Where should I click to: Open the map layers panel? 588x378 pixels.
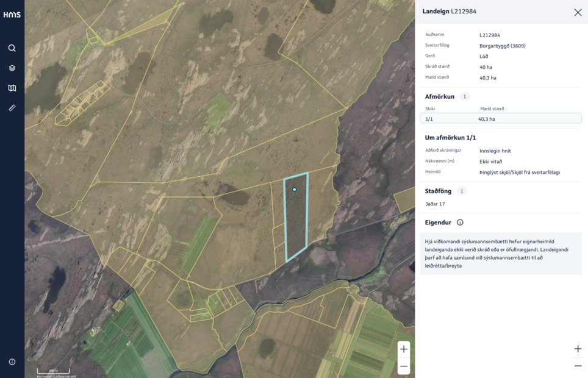[x=12, y=68]
